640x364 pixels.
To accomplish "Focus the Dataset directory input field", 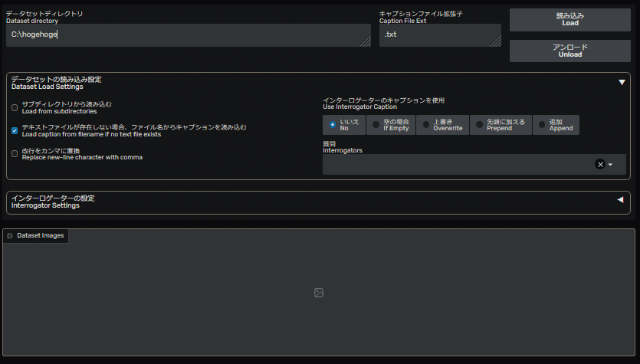I will point(188,35).
